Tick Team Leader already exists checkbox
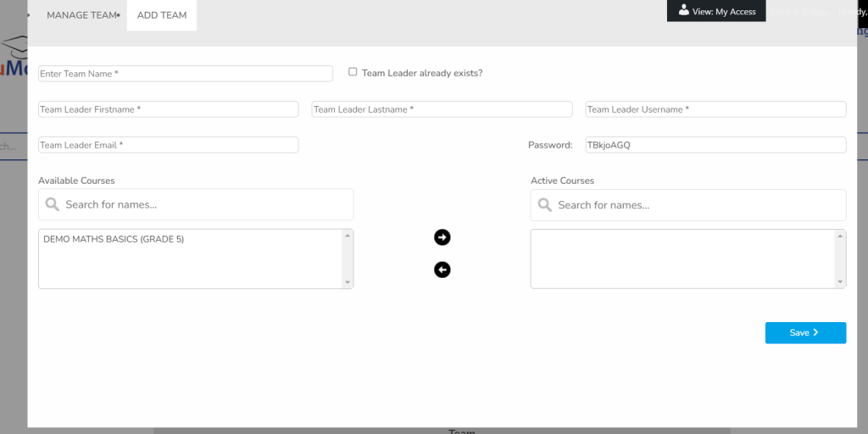868x434 pixels. click(x=353, y=72)
